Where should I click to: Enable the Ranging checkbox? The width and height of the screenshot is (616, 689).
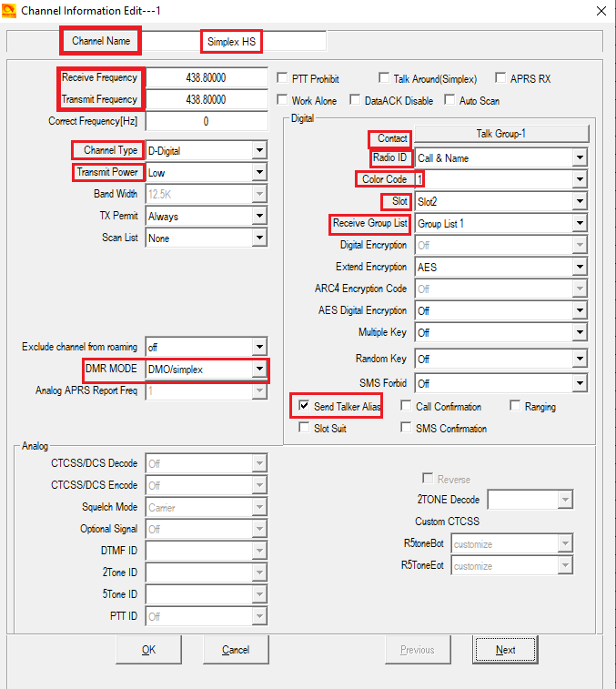click(514, 406)
